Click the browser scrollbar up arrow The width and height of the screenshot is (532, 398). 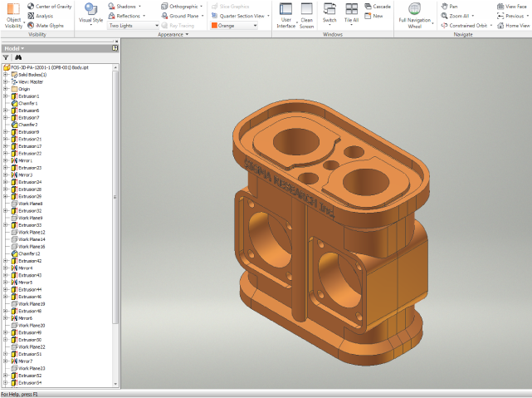[115, 67]
